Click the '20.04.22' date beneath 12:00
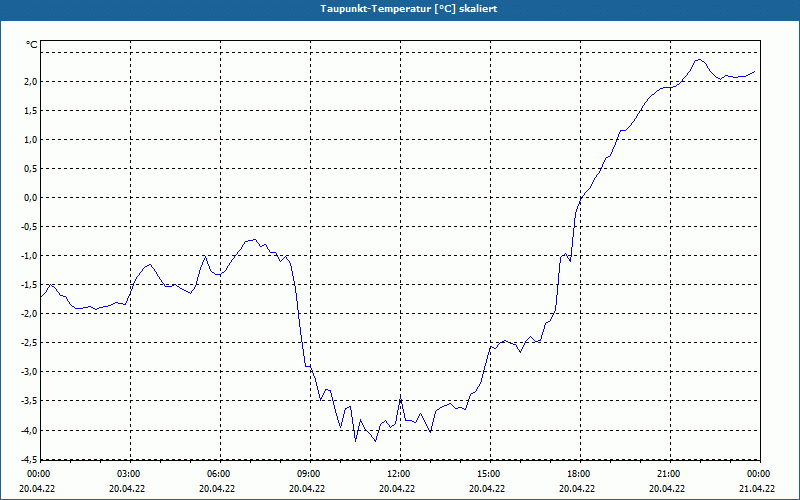The image size is (800, 500). [397, 489]
